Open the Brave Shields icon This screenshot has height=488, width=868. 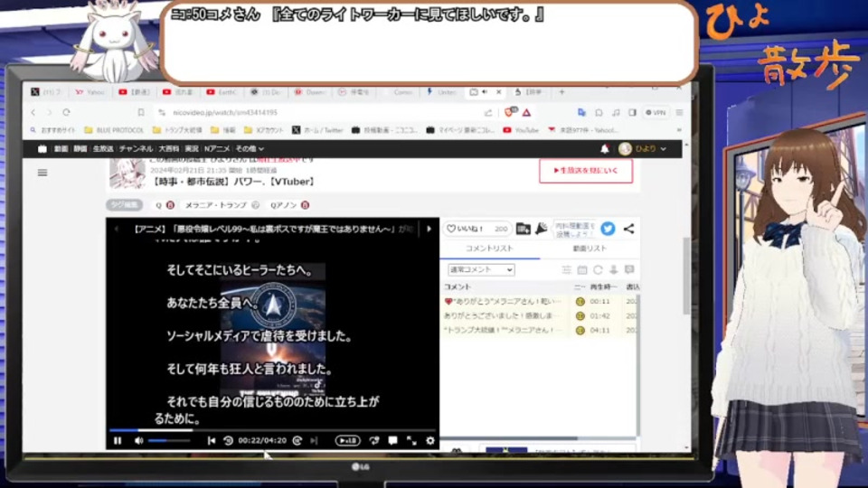(510, 112)
